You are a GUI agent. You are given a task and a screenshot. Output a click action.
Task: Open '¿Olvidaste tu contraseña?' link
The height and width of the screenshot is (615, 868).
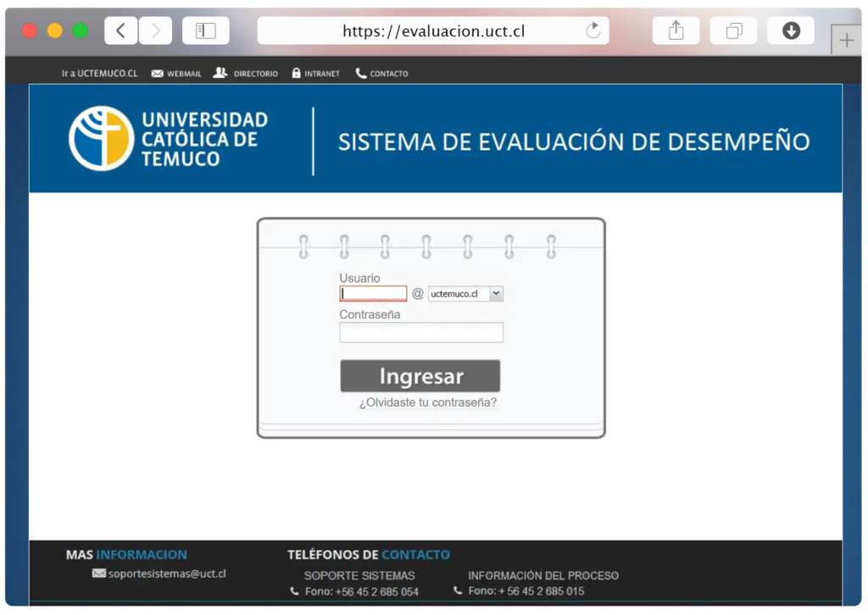tap(428, 402)
